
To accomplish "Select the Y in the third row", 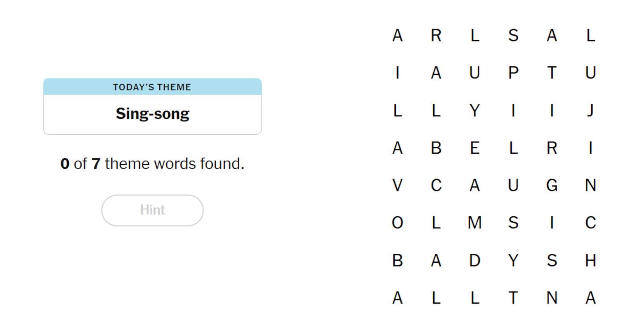I will [475, 110].
